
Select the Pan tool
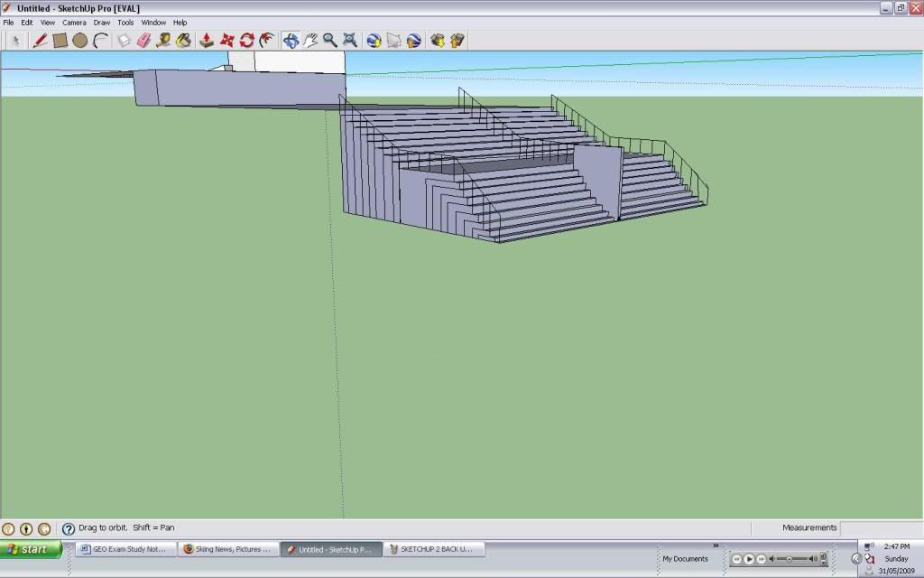pyautogui.click(x=310, y=40)
